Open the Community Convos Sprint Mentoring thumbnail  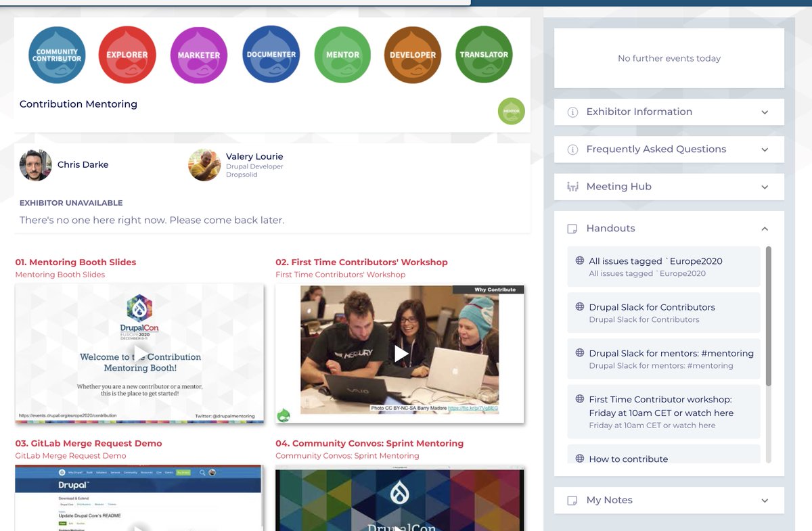coord(400,498)
